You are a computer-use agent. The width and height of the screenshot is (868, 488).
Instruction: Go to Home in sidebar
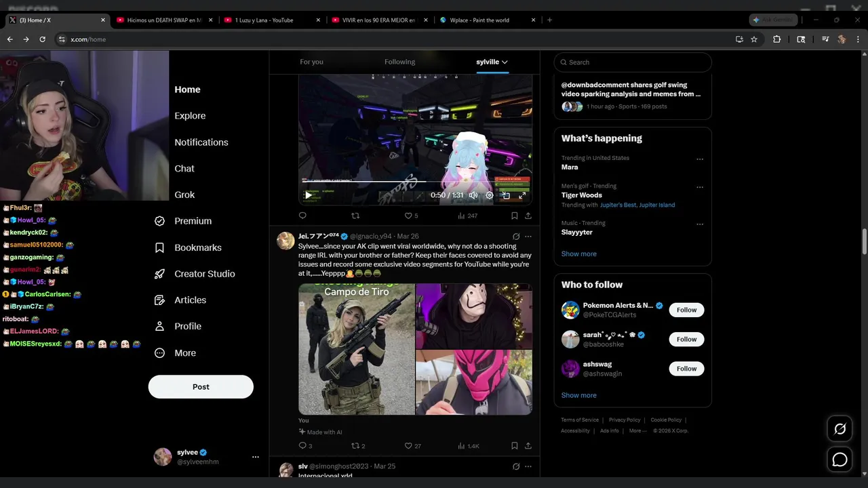[x=187, y=89]
